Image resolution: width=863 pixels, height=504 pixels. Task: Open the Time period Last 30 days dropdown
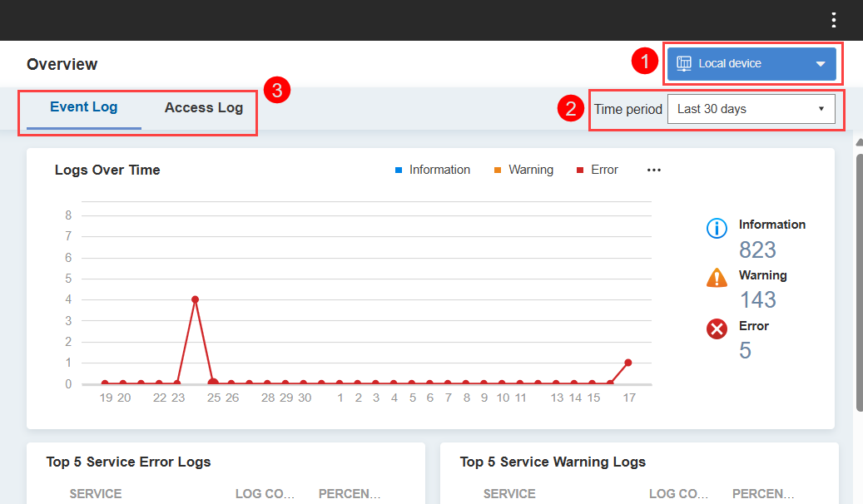click(x=751, y=109)
